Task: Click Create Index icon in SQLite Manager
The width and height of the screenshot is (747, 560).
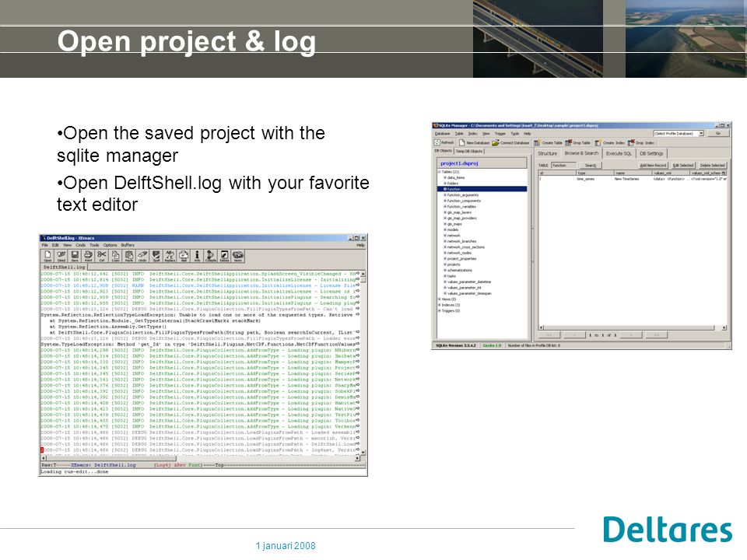Action: (598, 142)
